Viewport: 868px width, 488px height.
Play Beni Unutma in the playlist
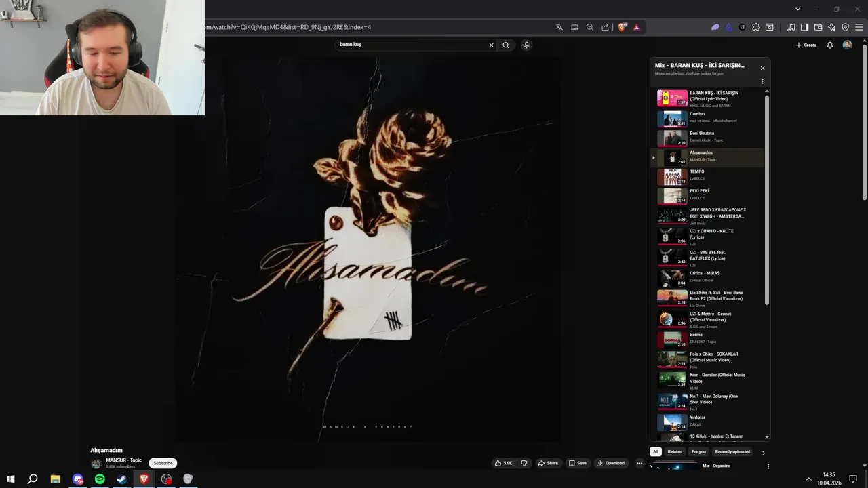click(707, 138)
